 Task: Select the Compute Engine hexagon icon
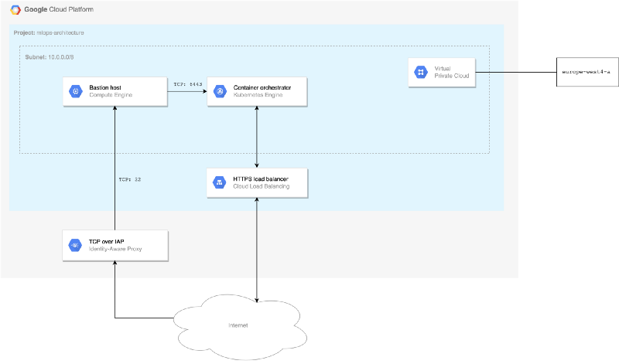[x=76, y=91]
